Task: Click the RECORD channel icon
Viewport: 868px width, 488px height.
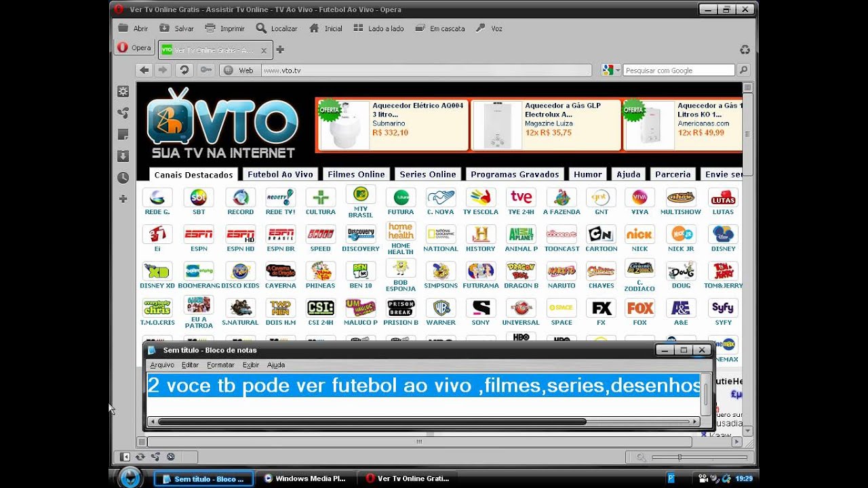Action: 240,197
